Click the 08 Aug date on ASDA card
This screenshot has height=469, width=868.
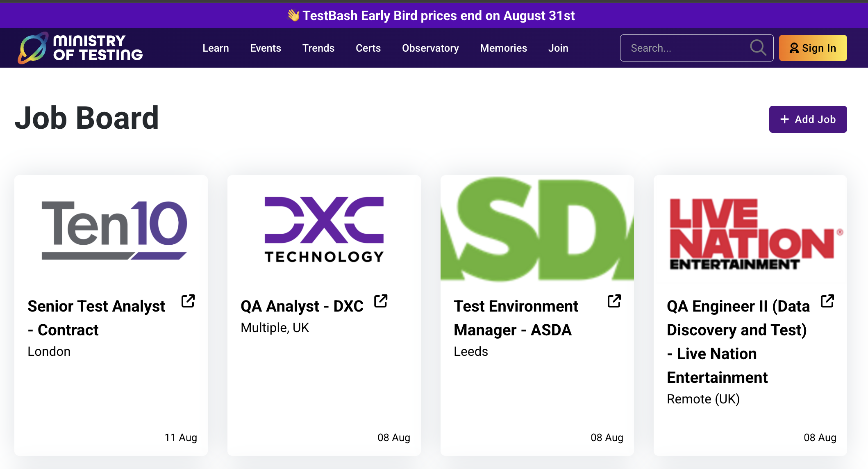(x=607, y=437)
